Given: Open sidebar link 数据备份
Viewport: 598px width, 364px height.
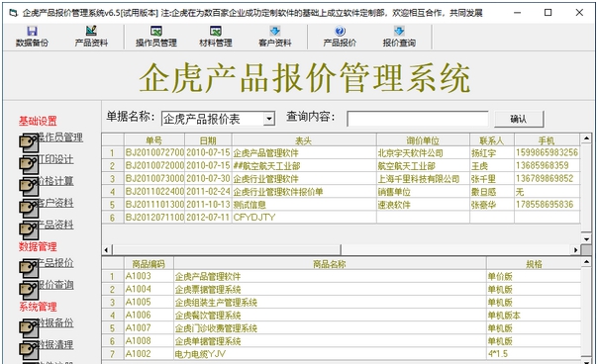Looking at the screenshot, I should 55,323.
